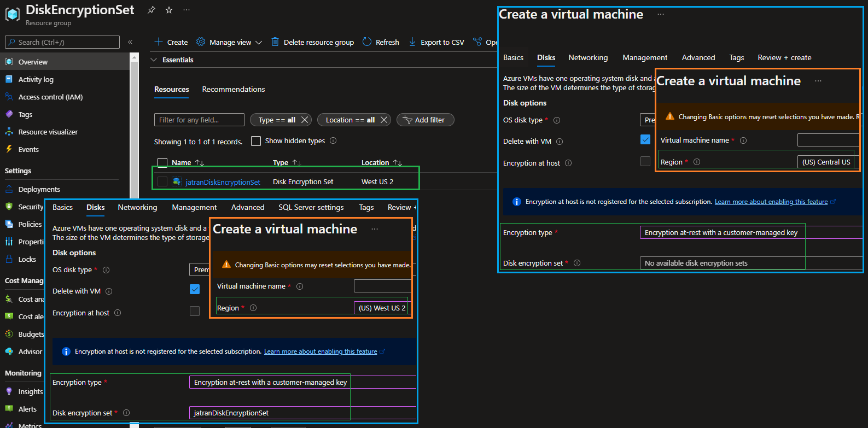Open Networking tab in West US 2 wizard
Screen dimensions: 868x428
(x=137, y=207)
